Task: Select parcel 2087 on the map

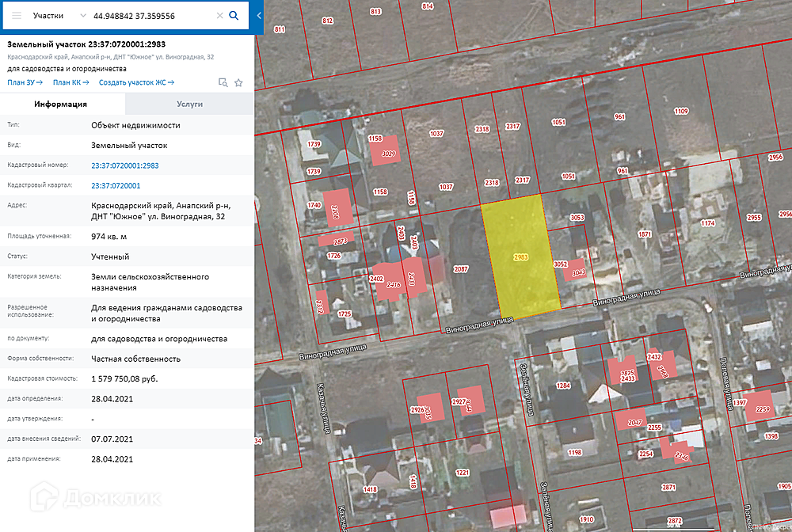Action: 461,269
